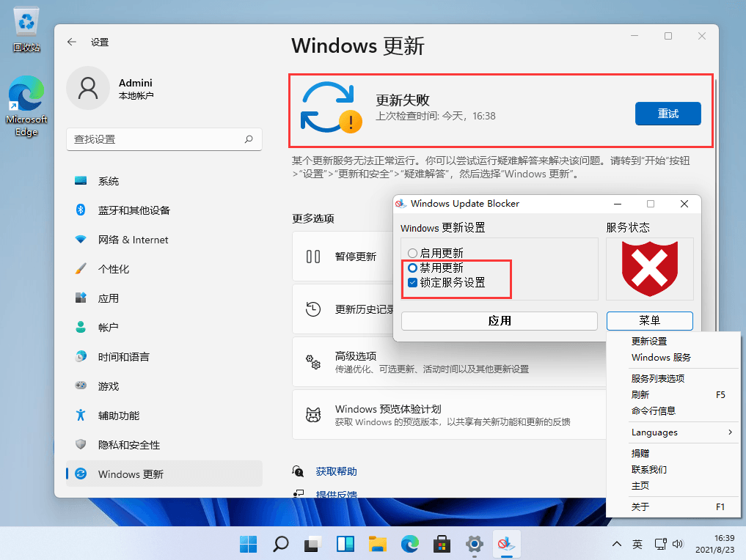Click the 英 input method indicator

(x=637, y=544)
